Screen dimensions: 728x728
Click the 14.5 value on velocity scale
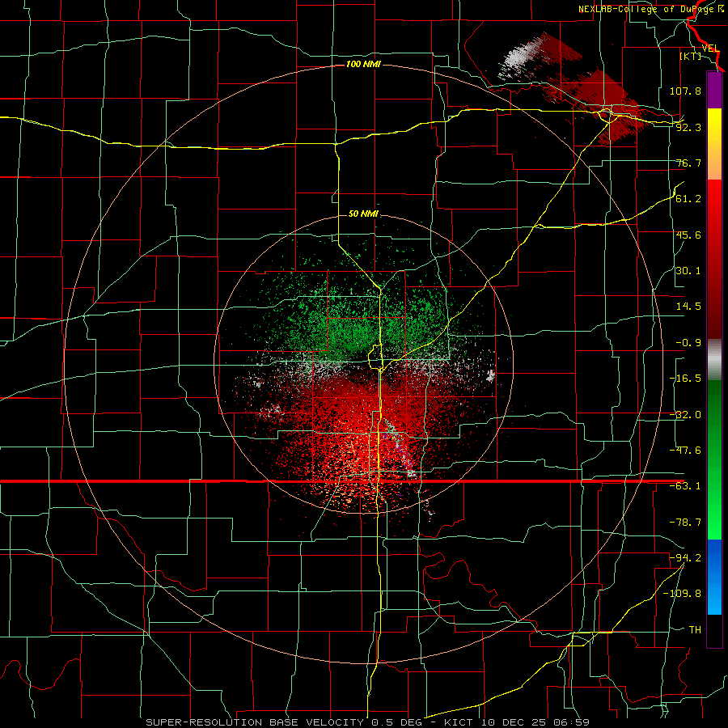coord(688,307)
